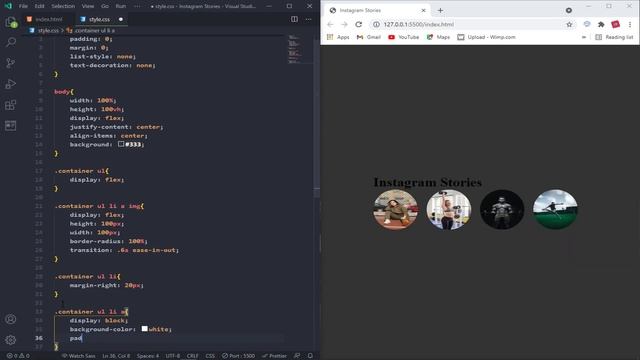Viewport: 640px width, 360px height.
Task: Click the Prettier status item
Action: [x=274, y=356]
